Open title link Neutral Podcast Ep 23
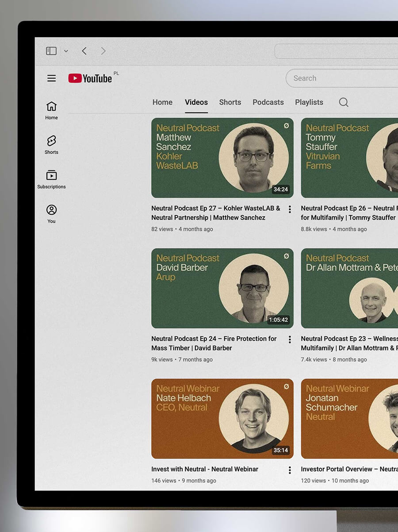 tap(349, 343)
